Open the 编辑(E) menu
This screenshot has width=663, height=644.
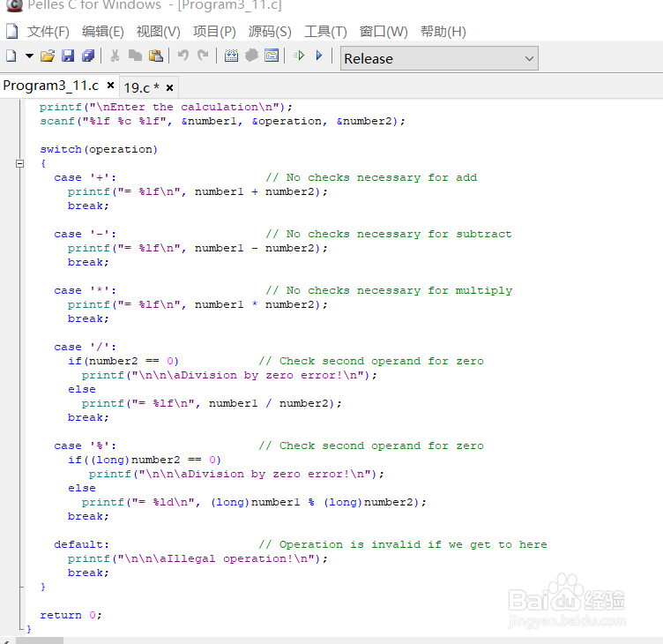103,32
